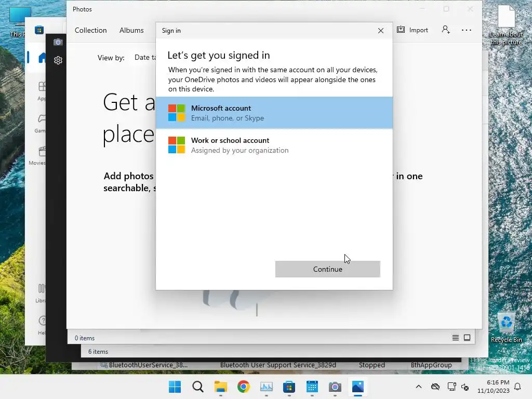The image size is (532, 399).
Task: Open Apps section in Microsoft Store
Action: pos(42,91)
